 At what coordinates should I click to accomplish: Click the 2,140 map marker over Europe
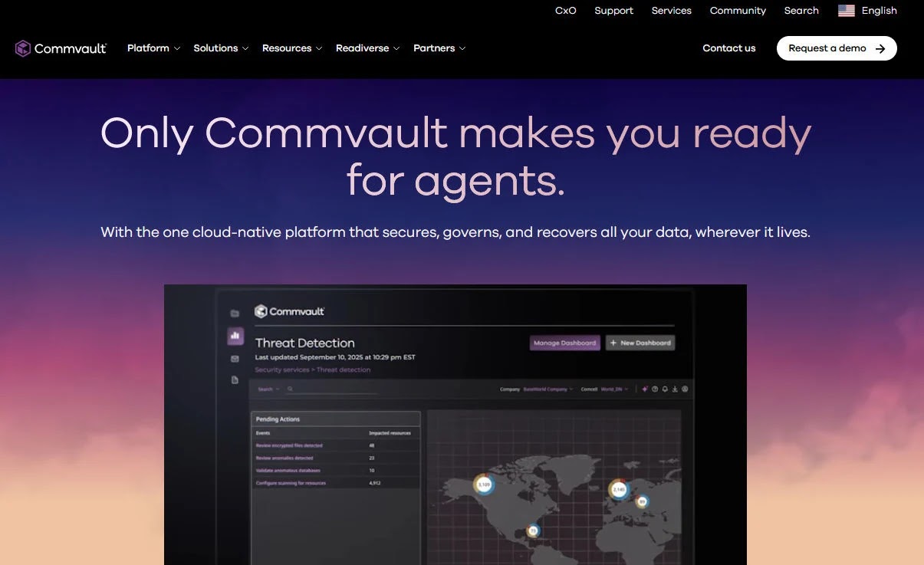[619, 489]
